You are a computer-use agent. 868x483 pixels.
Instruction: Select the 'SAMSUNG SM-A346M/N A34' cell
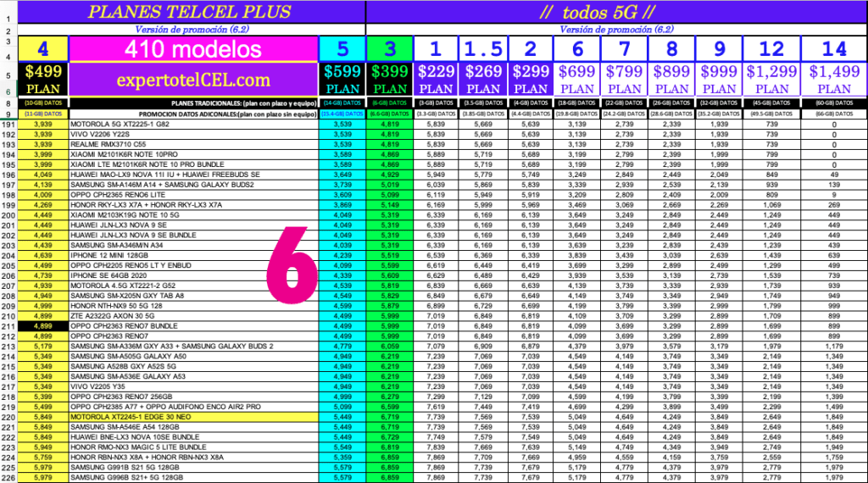193,245
